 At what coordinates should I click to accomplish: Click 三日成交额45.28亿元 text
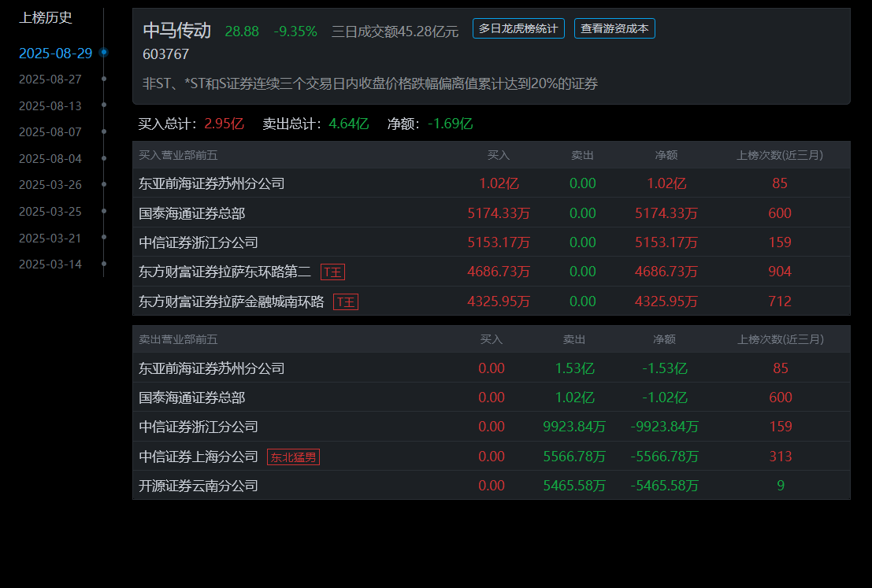(395, 31)
